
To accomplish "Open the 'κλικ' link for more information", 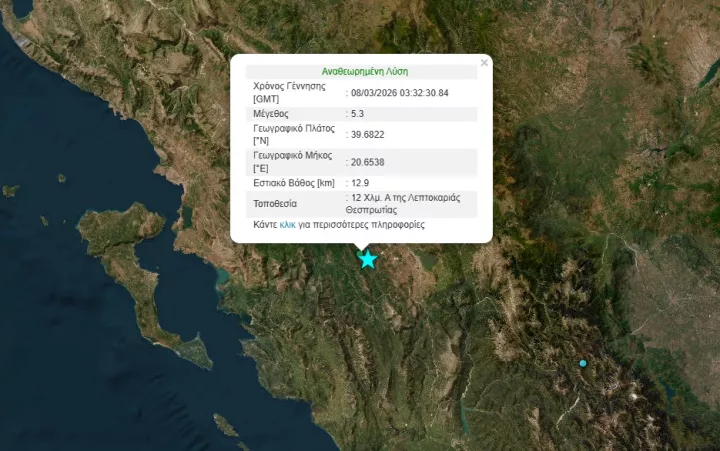I will (287, 225).
